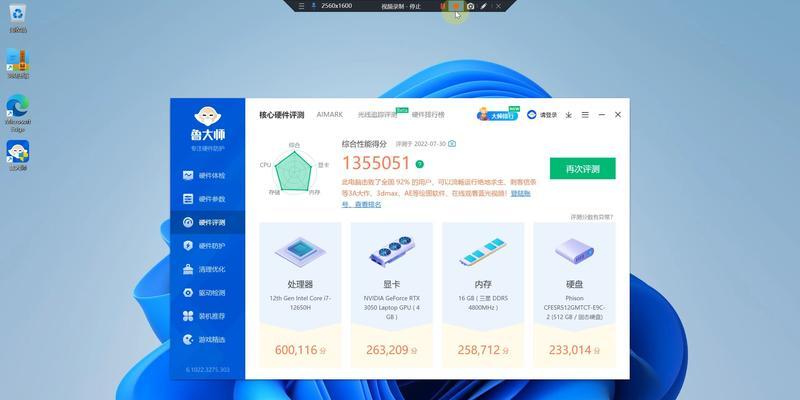The height and width of the screenshot is (400, 800).
Task: Open the Microsoft Edge desktop shortcut
Action: coord(18,113)
